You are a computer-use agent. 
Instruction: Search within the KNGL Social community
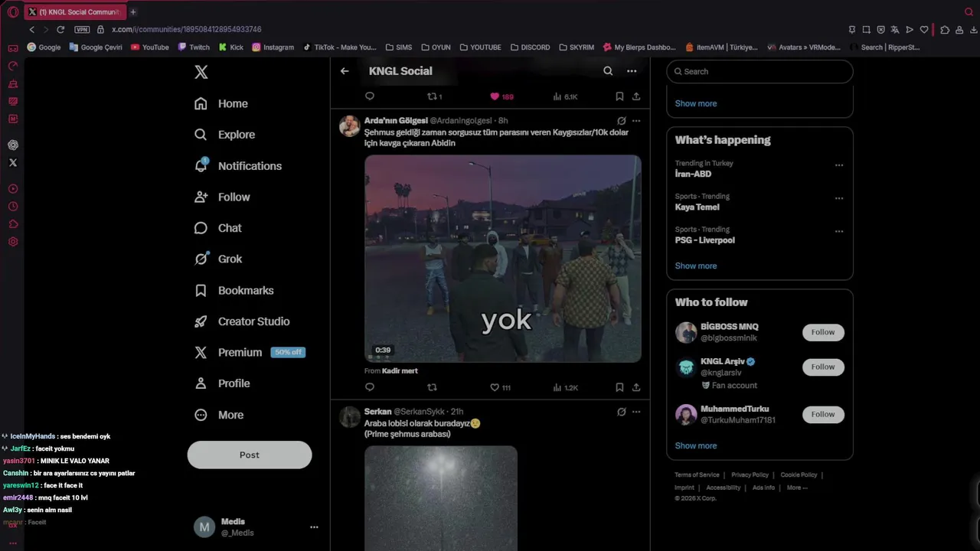(x=608, y=71)
